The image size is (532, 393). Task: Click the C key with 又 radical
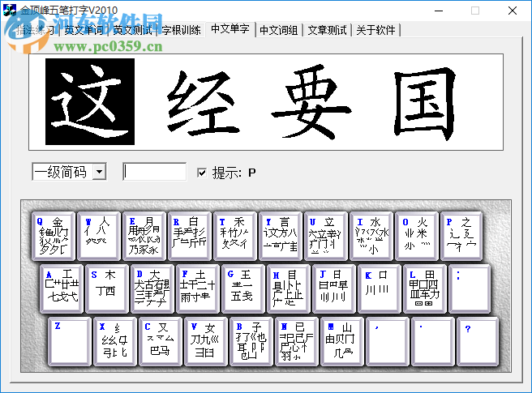pyautogui.click(x=161, y=341)
